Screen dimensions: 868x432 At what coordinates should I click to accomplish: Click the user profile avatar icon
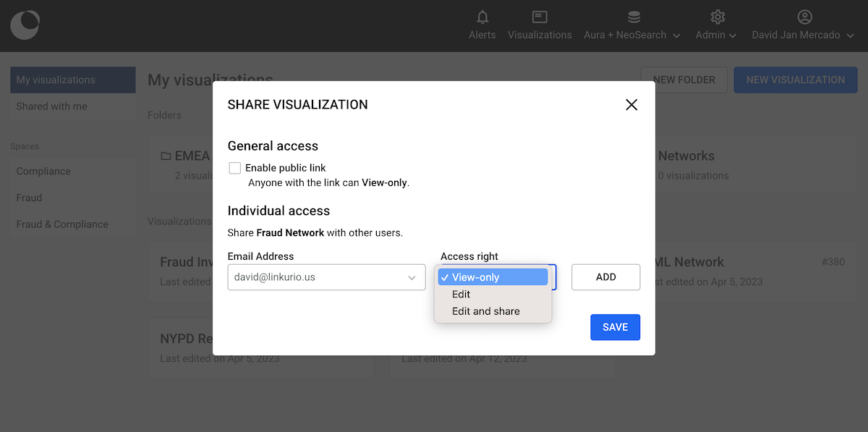point(804,17)
